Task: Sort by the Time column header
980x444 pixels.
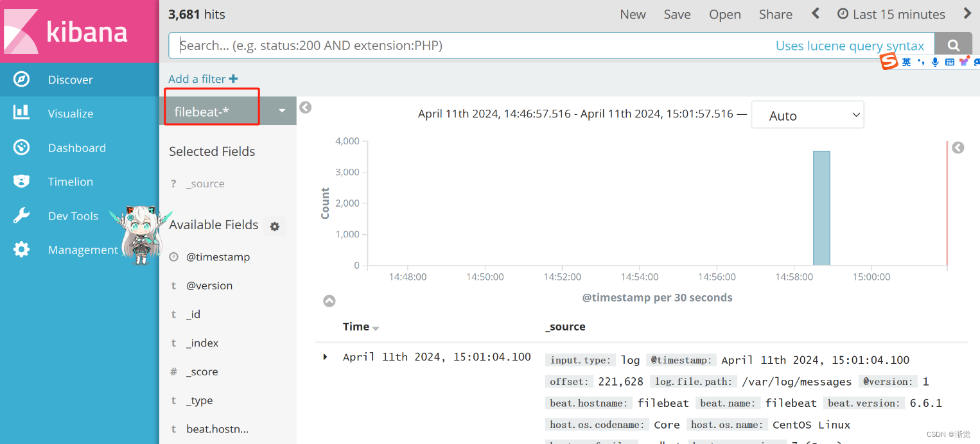Action: tap(361, 327)
